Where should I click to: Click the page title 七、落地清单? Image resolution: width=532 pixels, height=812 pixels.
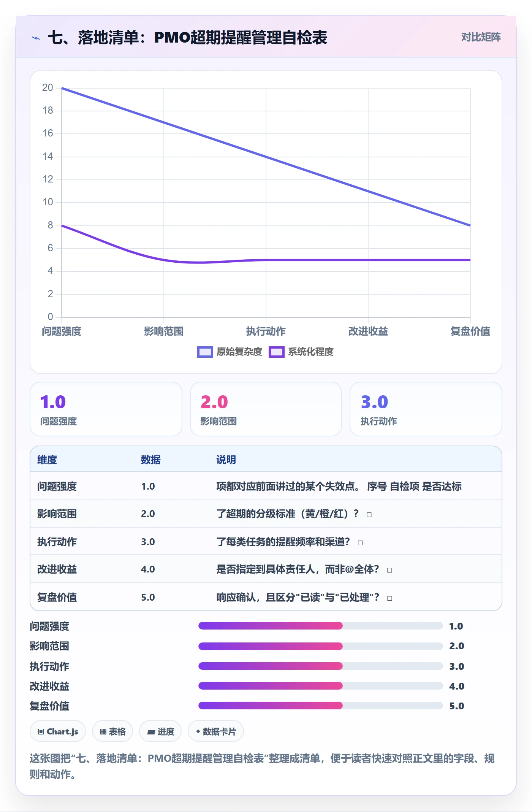187,38
